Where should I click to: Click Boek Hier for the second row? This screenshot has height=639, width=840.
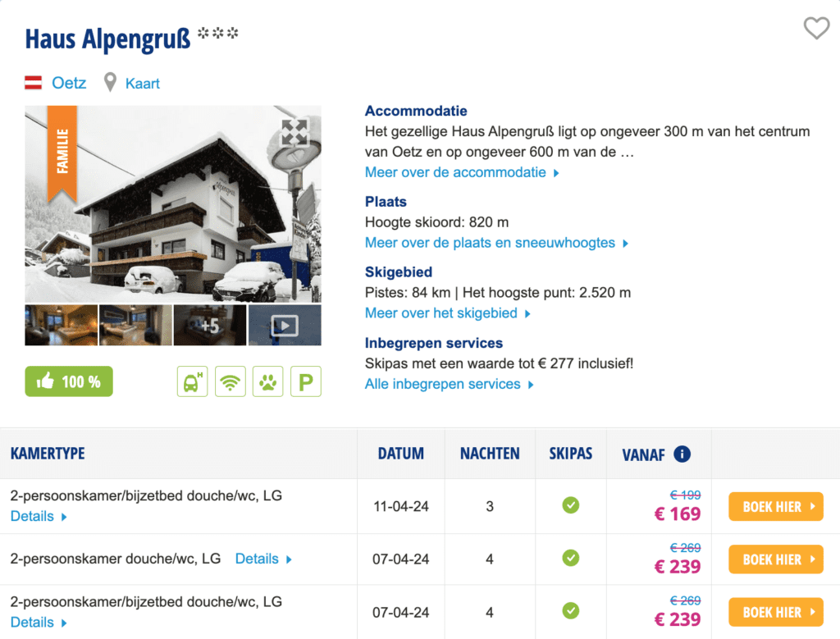click(x=775, y=559)
